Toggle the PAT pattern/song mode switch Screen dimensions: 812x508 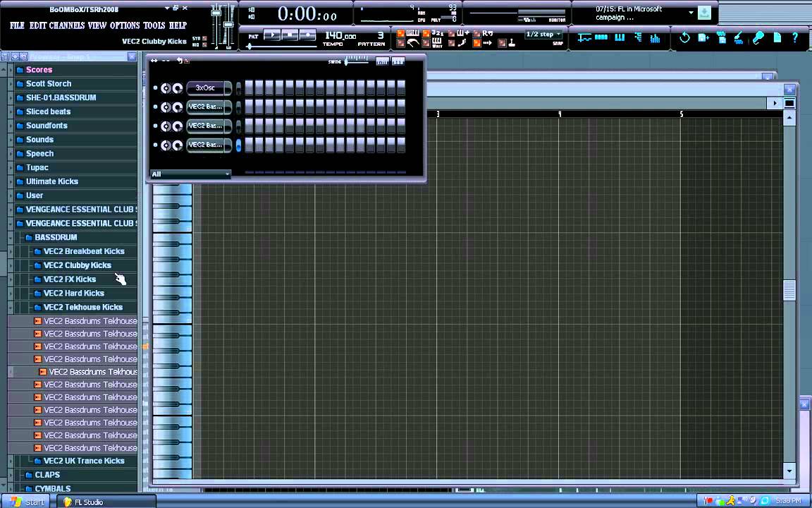(253, 37)
